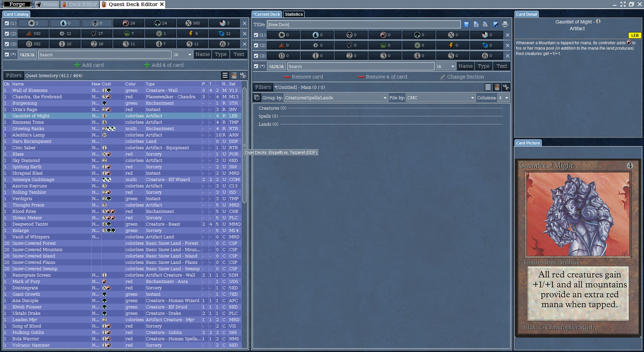Open Filters menu in Card Catalog
The height and width of the screenshot is (352, 644).
(14, 75)
